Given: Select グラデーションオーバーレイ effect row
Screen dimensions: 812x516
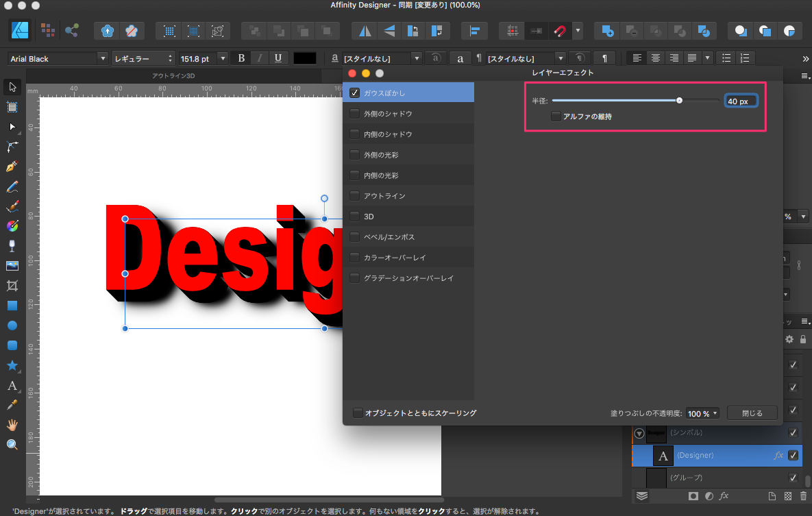Looking at the screenshot, I should (408, 278).
